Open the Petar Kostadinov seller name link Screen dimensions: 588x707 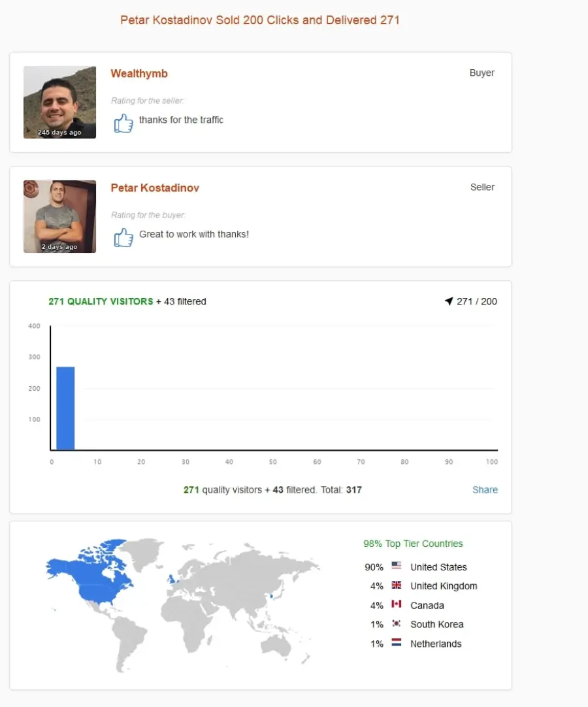click(155, 188)
